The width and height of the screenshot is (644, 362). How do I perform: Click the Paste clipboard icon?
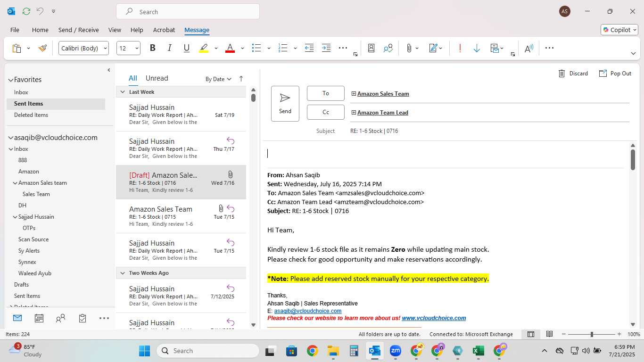17,48
